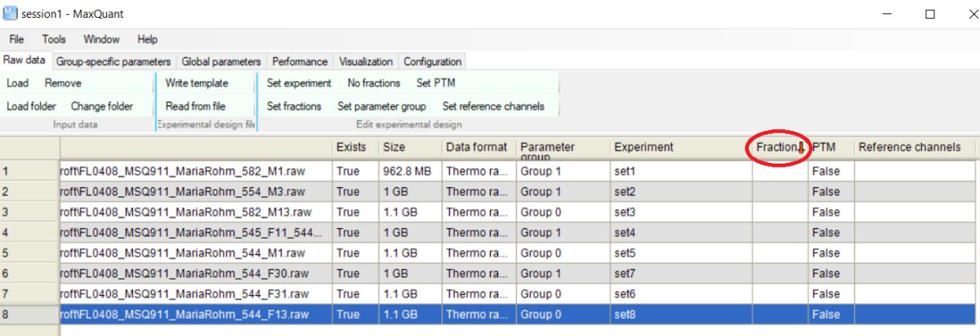This screenshot has width=980, height=336.
Task: Sort by the Exists column header
Action: [355, 147]
